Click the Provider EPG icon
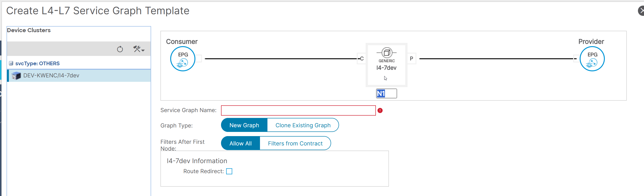 pos(592,59)
